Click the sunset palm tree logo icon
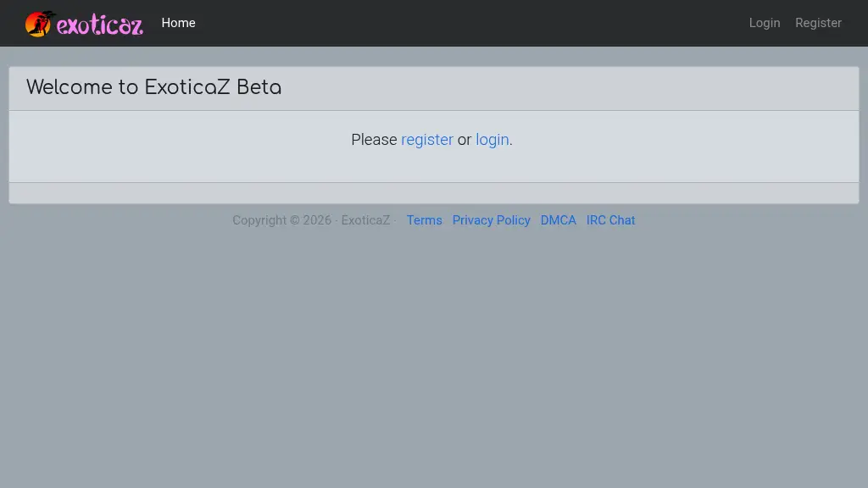Screen dimensions: 868x488 [39, 24]
